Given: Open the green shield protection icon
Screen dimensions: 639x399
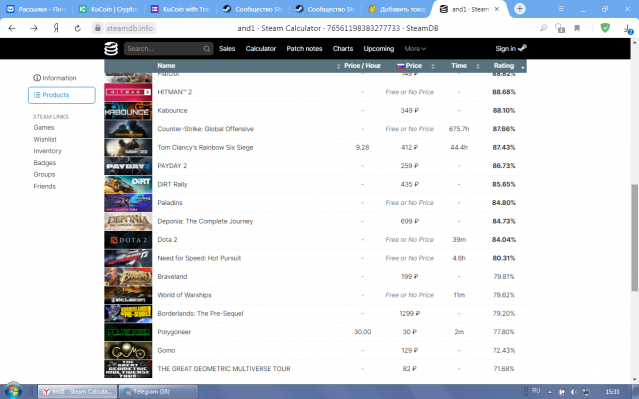Looking at the screenshot, I should click(x=605, y=28).
